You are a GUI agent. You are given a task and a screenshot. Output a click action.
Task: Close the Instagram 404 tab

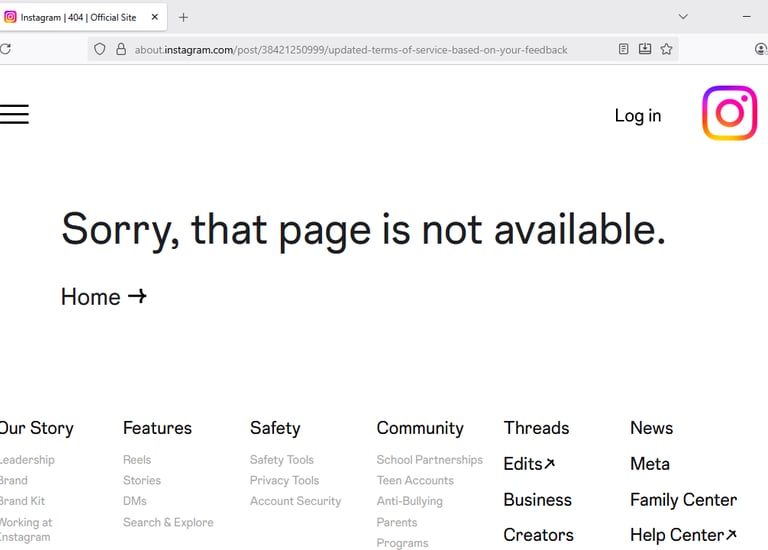click(155, 17)
